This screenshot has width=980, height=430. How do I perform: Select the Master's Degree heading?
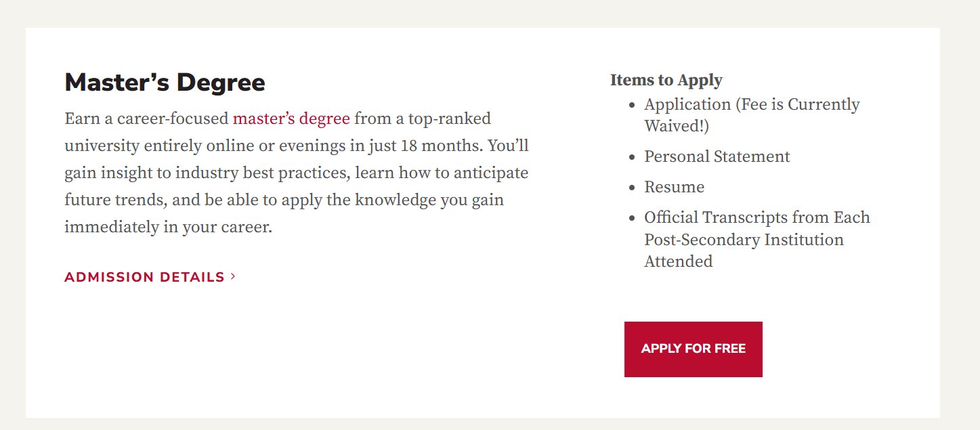pos(164,82)
